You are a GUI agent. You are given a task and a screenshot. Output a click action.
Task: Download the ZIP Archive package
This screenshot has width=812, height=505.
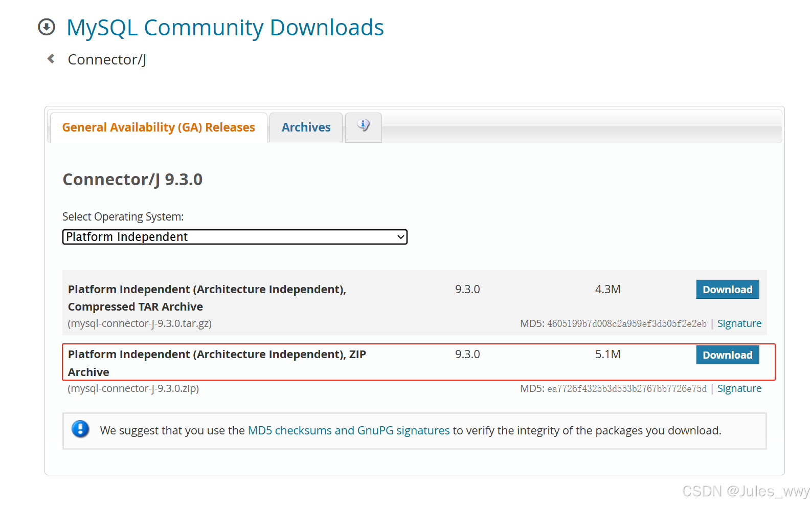pos(727,355)
